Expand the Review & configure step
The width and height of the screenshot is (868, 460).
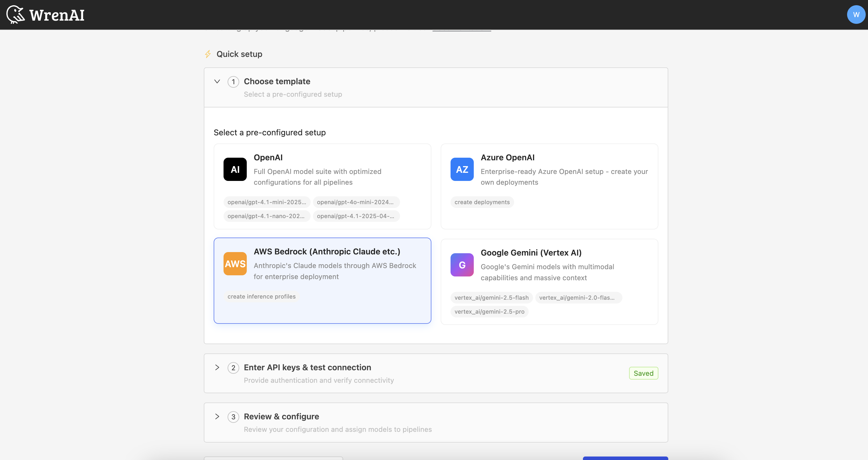[x=217, y=416]
